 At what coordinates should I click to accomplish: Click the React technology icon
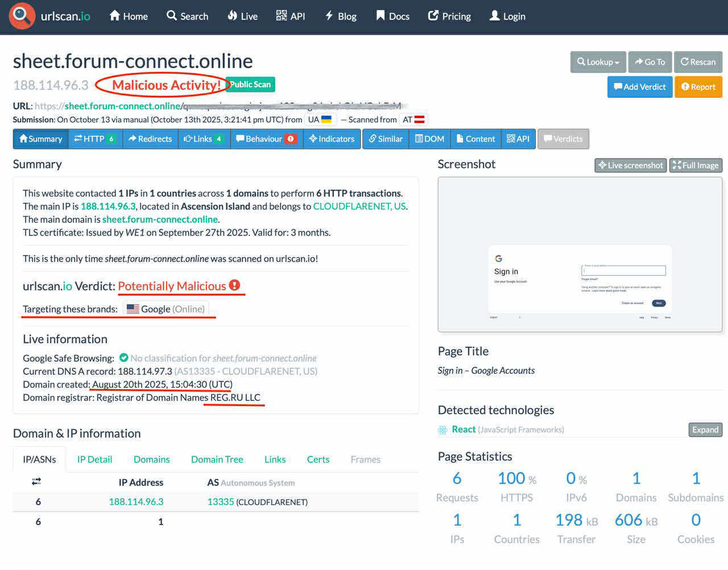click(442, 430)
